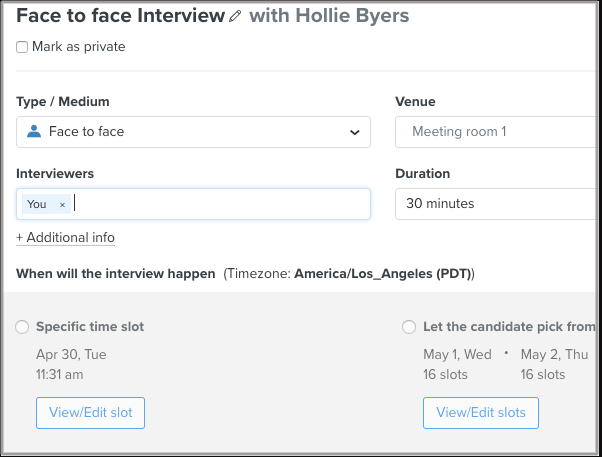Click the Venue field with Meeting room 1

coord(497,132)
